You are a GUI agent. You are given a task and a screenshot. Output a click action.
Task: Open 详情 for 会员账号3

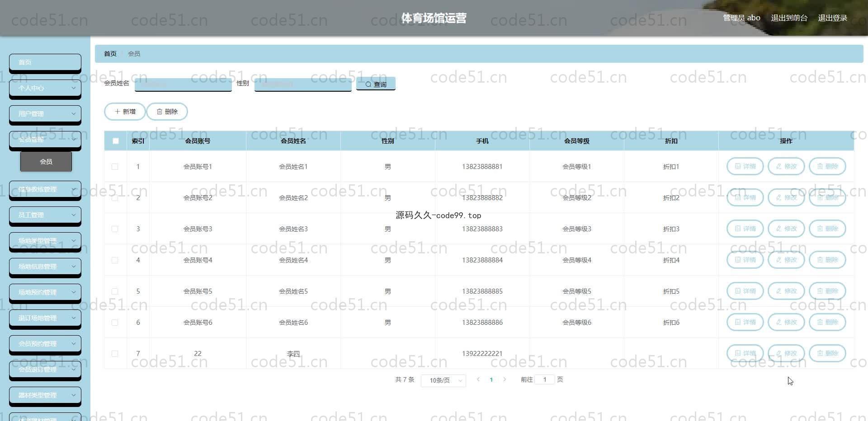click(745, 229)
